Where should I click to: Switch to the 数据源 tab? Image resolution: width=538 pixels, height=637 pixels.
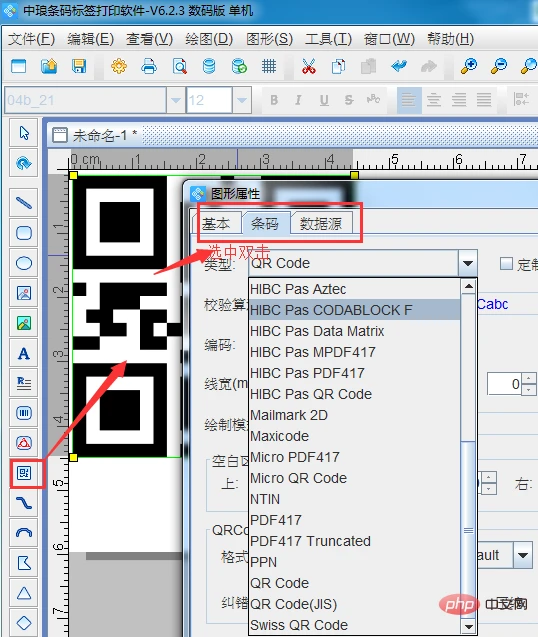click(321, 223)
